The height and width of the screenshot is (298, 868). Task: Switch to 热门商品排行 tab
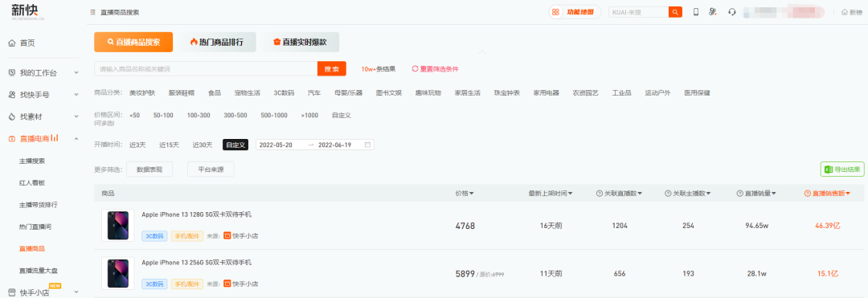[x=217, y=42]
